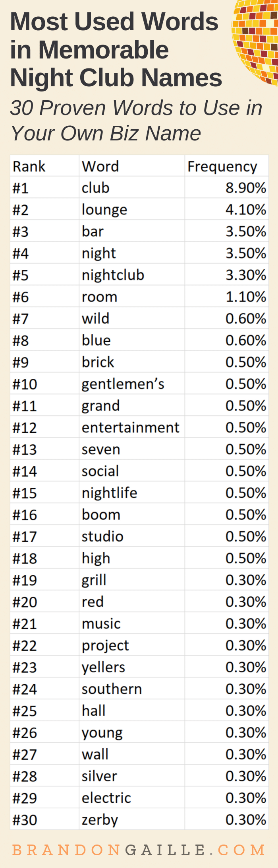The width and height of the screenshot is (278, 868).
Task: Select the word "lounge" in the table
Action: pos(104,210)
